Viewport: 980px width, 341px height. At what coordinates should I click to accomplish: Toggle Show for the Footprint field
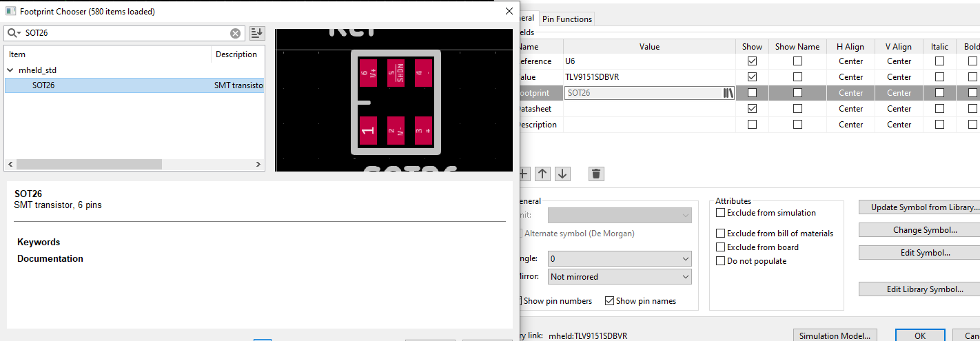[x=752, y=93]
